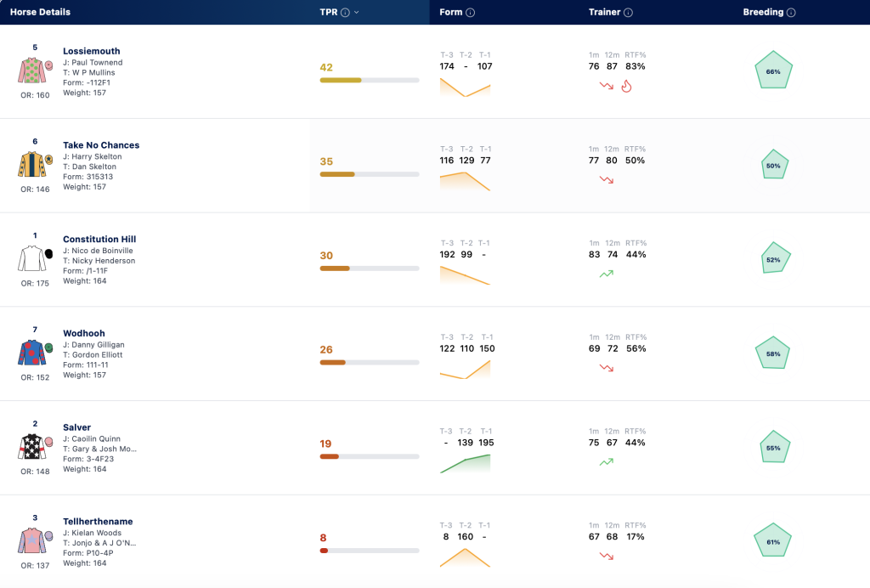
Task: Click Lossiemouth's trainer downward trend arrow
Action: pyautogui.click(x=607, y=86)
